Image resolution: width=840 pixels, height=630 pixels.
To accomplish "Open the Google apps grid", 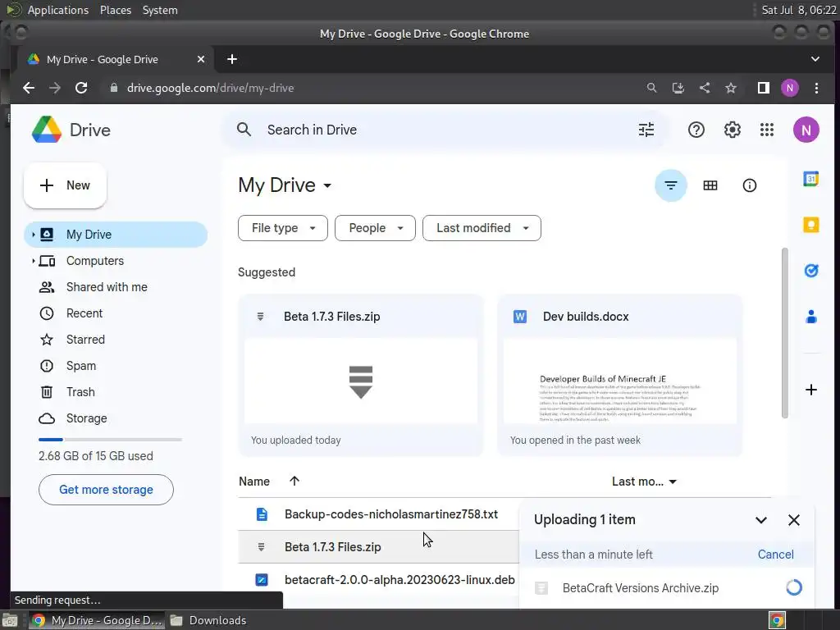I will tap(767, 130).
